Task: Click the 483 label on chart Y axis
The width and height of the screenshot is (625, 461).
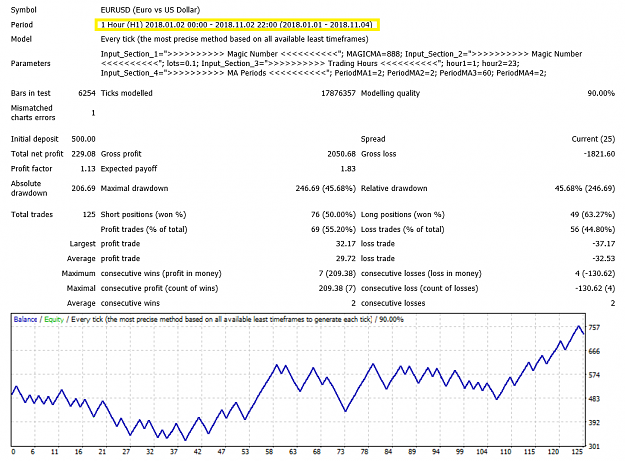Action: 594,399
